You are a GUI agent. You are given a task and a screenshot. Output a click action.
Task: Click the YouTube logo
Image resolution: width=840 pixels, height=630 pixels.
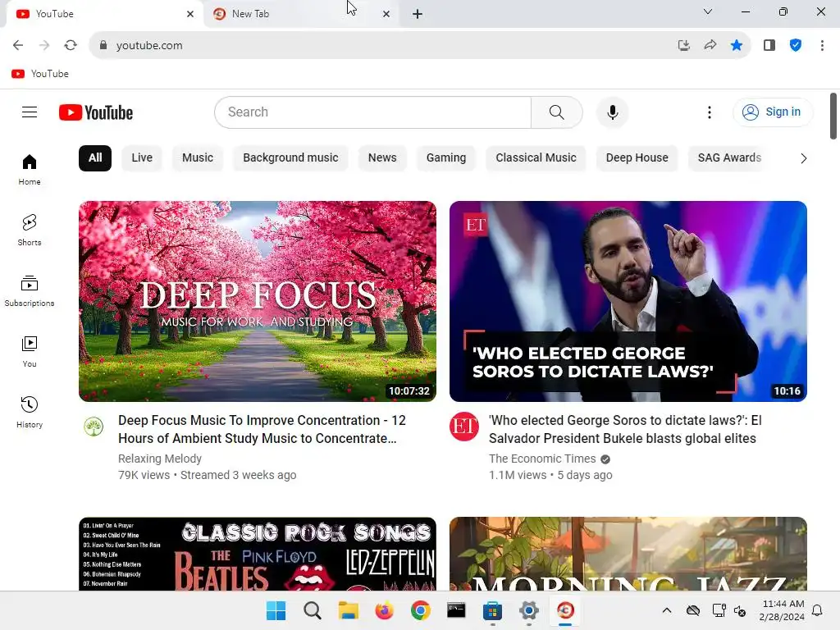pos(96,112)
